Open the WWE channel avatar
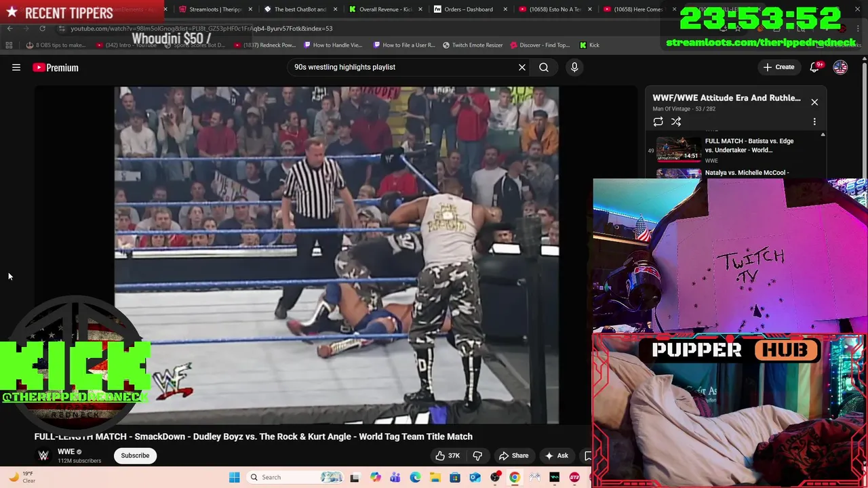This screenshot has height=488, width=868. pyautogui.click(x=43, y=455)
